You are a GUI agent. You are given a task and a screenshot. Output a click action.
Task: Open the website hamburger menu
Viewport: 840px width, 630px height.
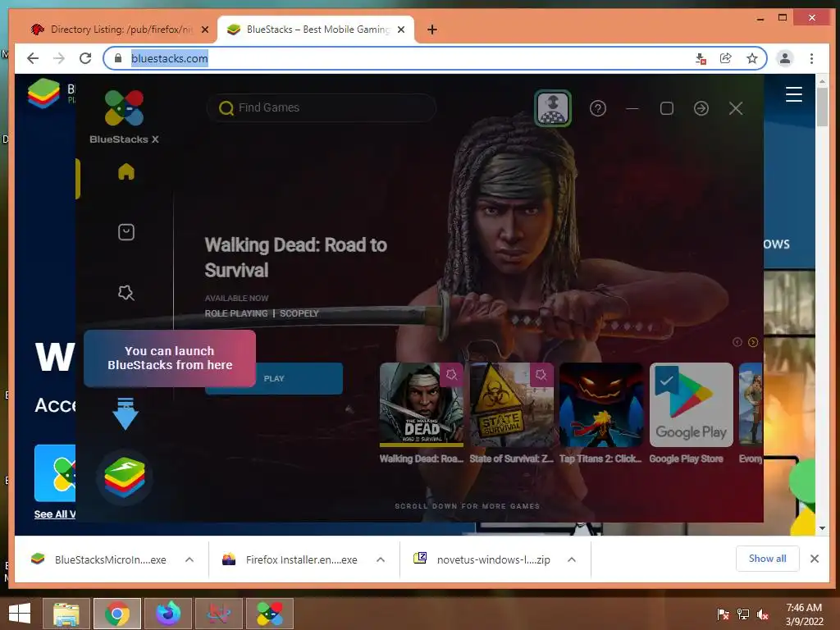point(793,94)
